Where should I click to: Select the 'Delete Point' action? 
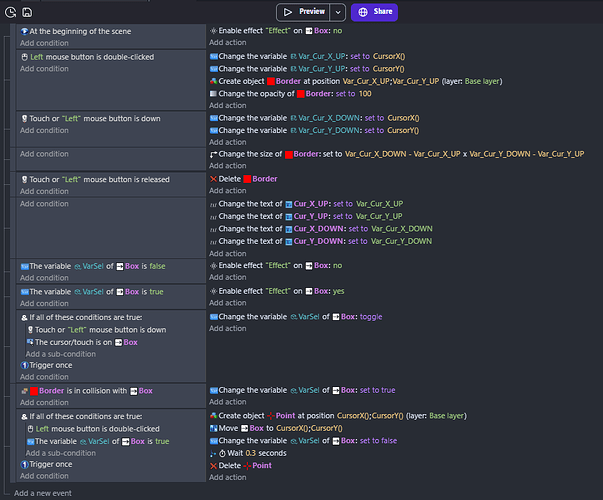241,465
